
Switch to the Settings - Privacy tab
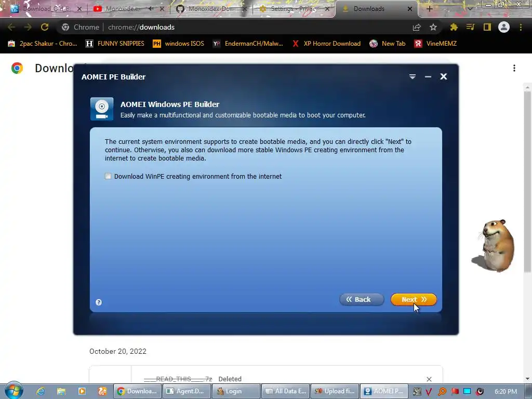tap(294, 9)
